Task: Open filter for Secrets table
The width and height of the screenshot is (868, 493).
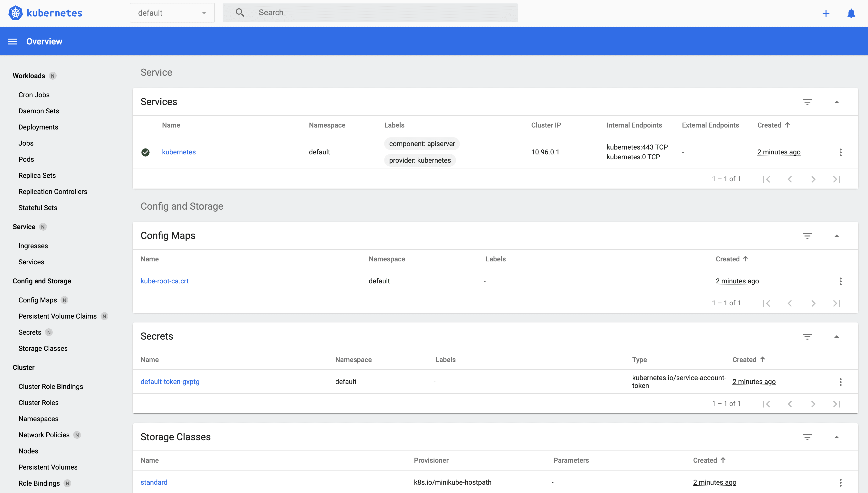Action: click(x=807, y=337)
